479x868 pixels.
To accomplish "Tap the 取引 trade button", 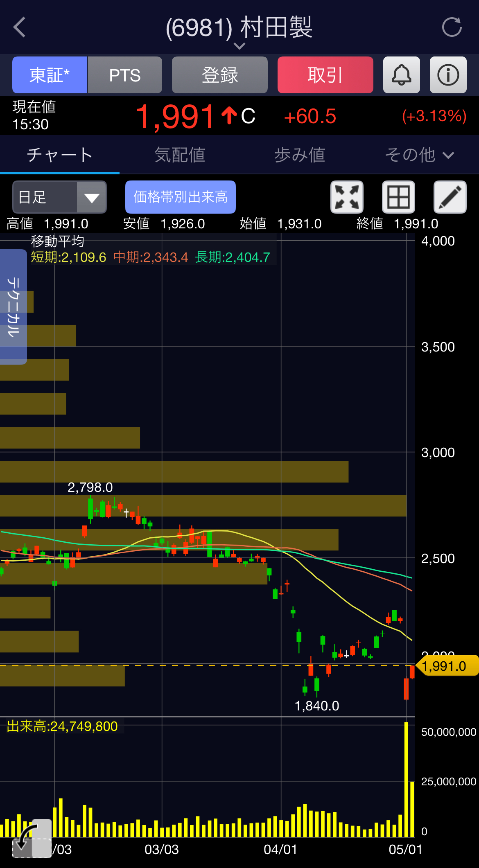I will click(325, 75).
